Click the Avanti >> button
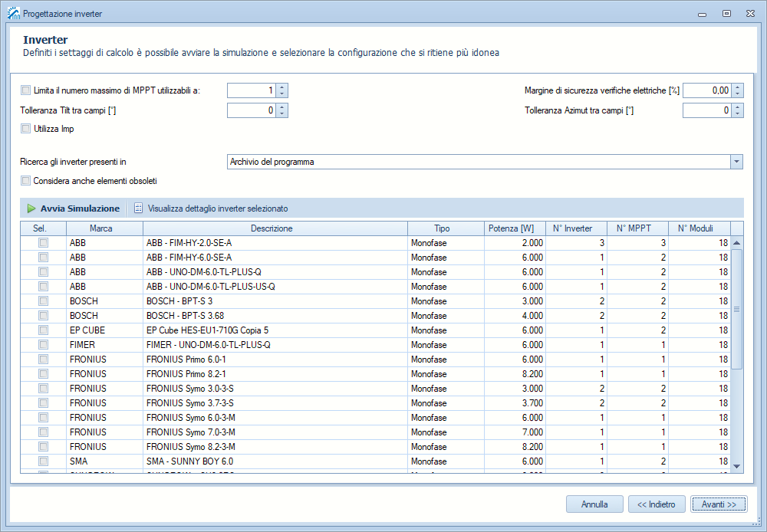The width and height of the screenshot is (767, 532). pos(718,504)
